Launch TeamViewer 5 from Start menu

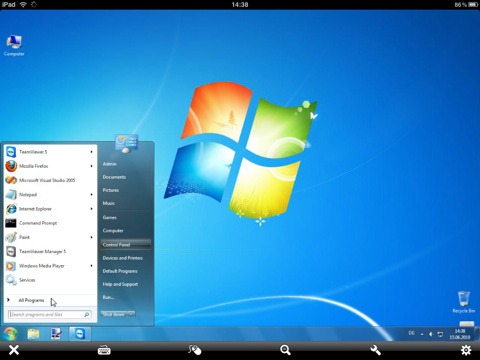tap(49, 152)
